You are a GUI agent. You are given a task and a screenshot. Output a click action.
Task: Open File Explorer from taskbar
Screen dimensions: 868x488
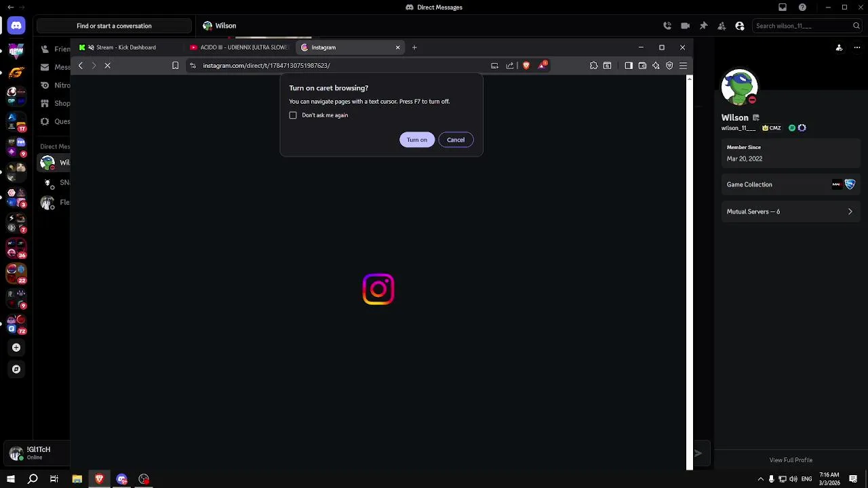coord(77,479)
